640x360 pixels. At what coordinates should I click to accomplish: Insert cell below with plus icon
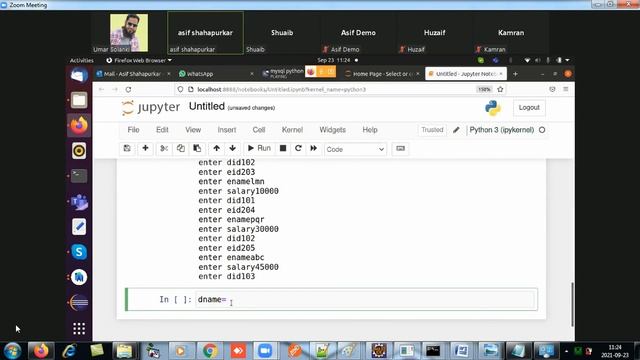[x=145, y=149]
